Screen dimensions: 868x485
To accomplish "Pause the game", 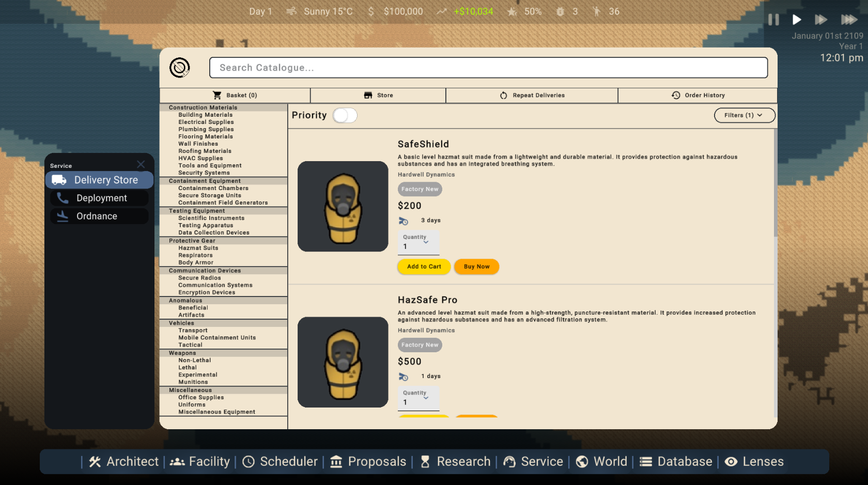I will [x=773, y=20].
